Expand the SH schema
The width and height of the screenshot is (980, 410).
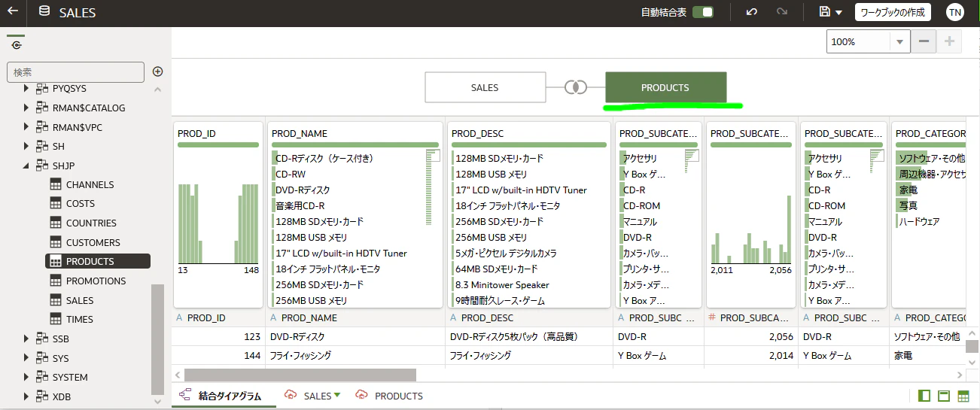[x=26, y=146]
